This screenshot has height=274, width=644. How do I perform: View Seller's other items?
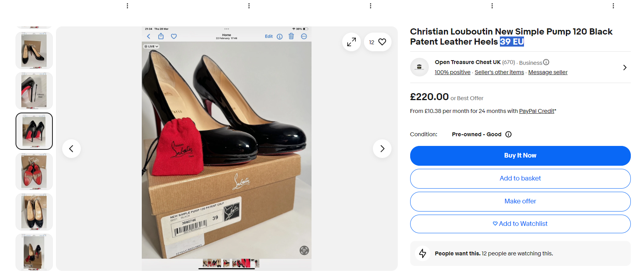click(499, 72)
